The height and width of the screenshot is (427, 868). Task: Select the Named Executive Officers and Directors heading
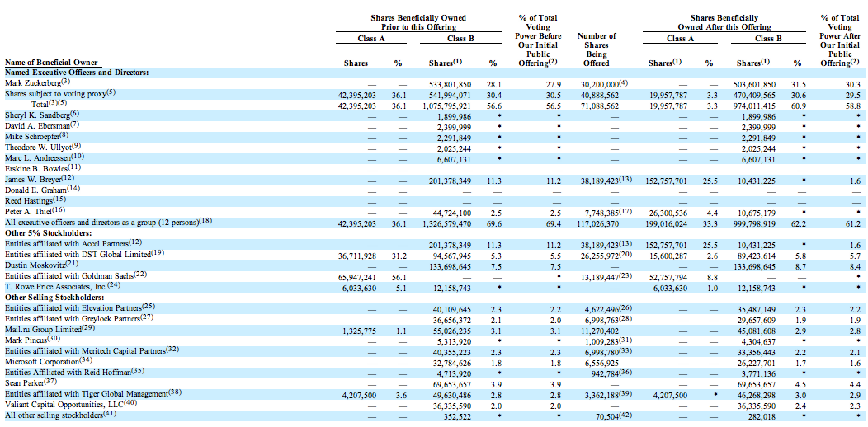(x=77, y=73)
